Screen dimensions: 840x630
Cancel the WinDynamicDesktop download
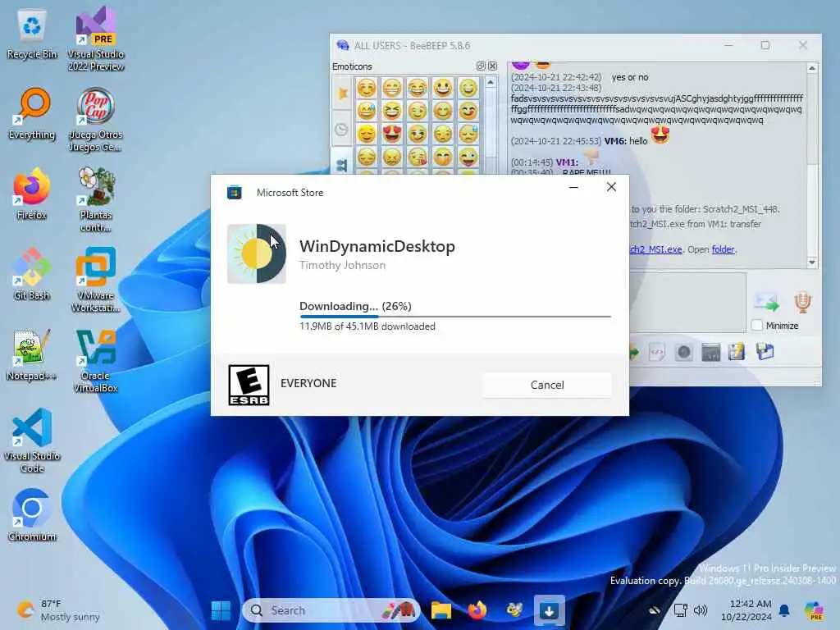[x=546, y=385]
